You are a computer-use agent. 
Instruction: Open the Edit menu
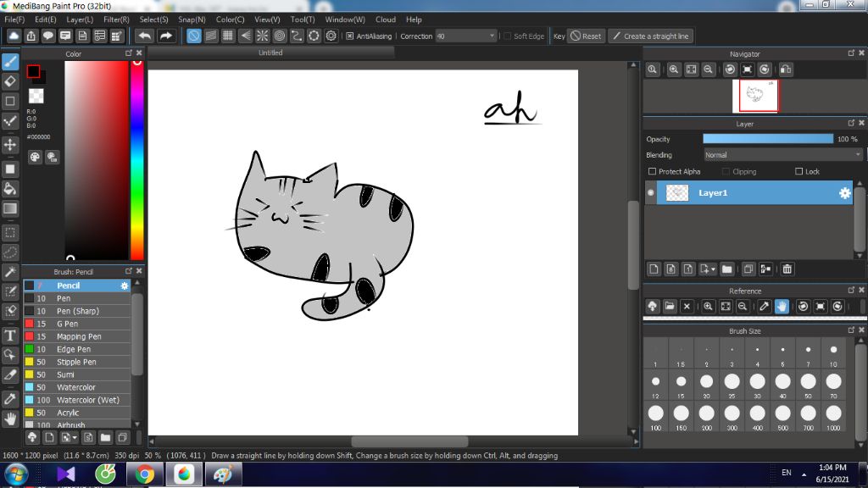[46, 19]
